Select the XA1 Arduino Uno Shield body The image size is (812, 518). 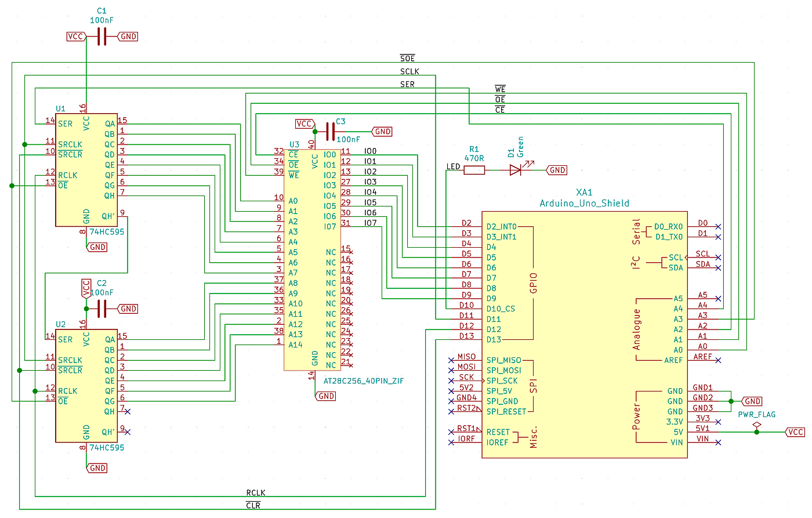[x=585, y=335]
